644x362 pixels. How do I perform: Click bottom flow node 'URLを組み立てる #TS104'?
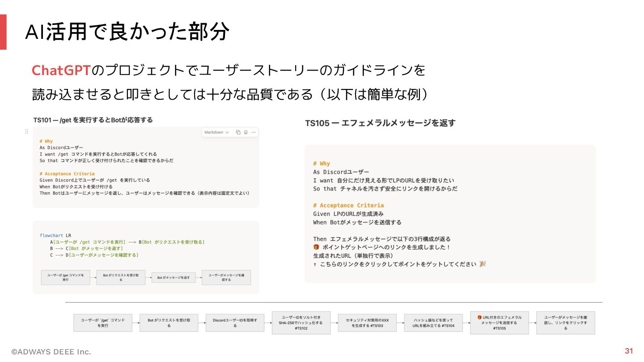(x=433, y=323)
